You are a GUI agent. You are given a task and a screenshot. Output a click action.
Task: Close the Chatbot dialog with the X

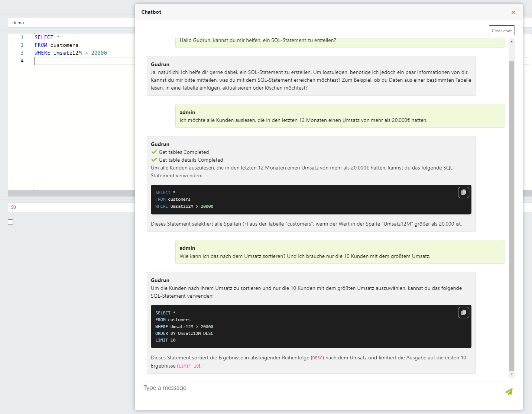[x=513, y=12]
